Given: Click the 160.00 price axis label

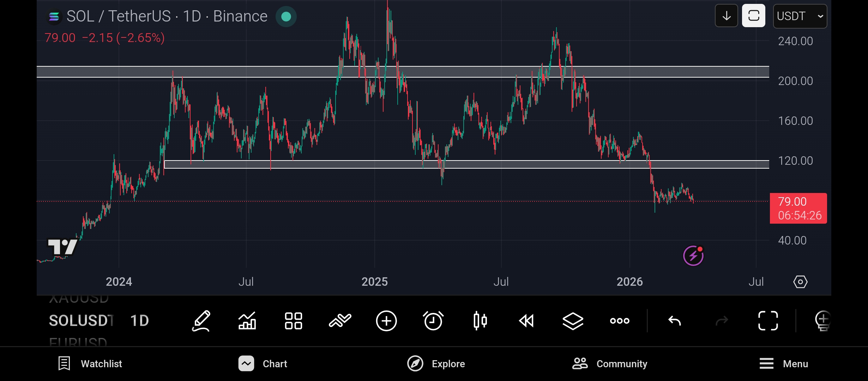Looking at the screenshot, I should (795, 121).
